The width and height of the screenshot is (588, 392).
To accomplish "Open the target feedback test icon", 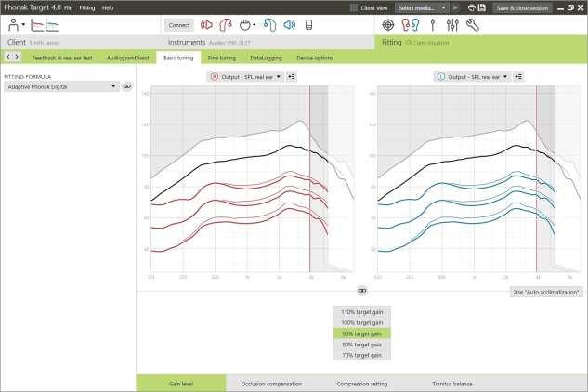I will point(387,25).
